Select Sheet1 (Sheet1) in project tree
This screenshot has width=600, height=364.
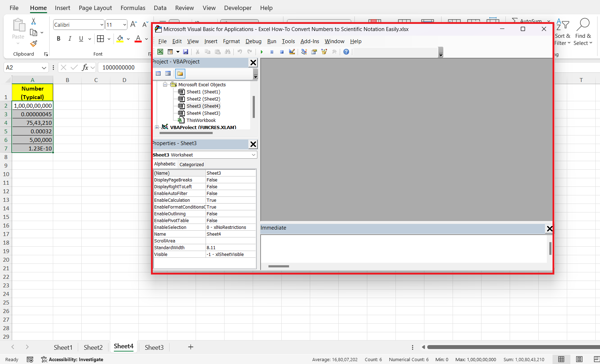[203, 92]
